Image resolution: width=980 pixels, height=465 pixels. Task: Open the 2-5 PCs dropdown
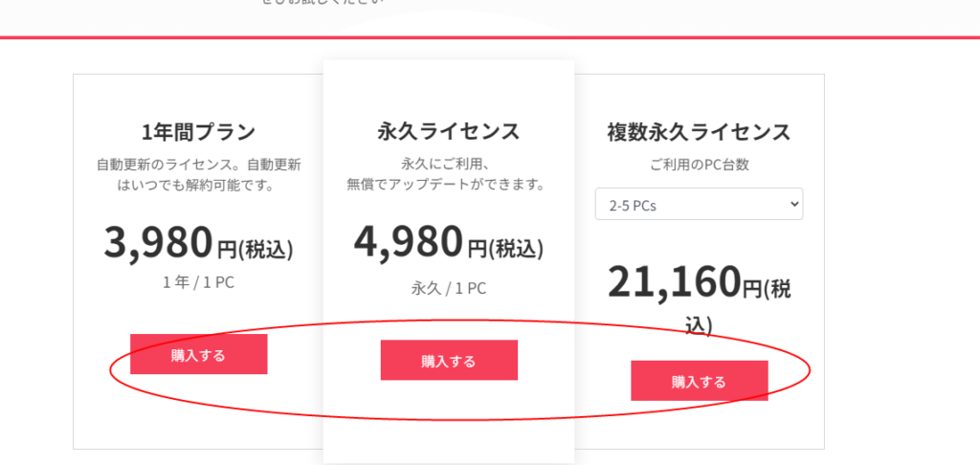click(x=699, y=204)
